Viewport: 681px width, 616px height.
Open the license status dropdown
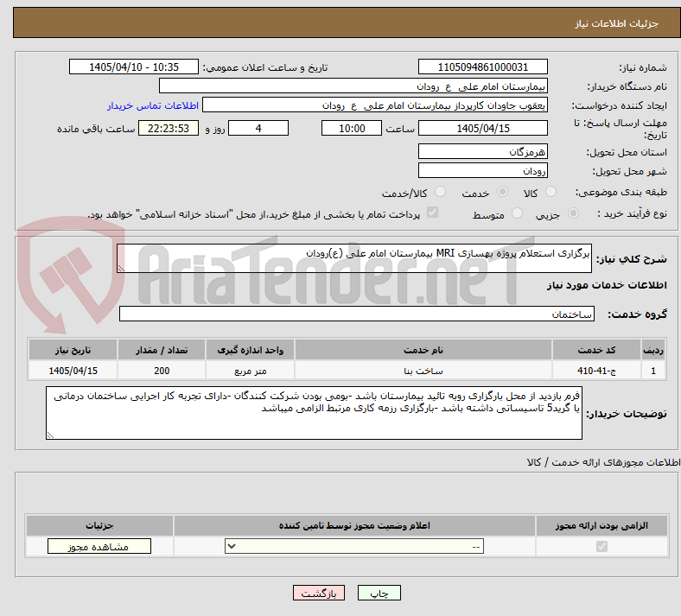pos(354,546)
